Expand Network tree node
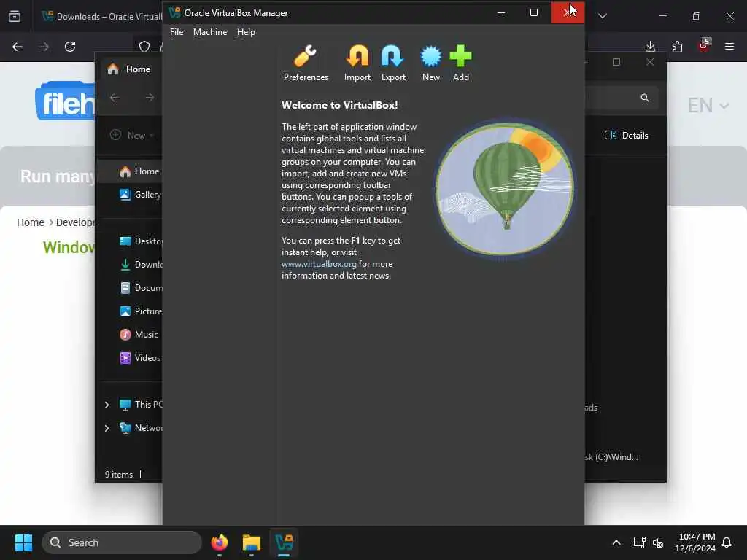Image resolution: width=747 pixels, height=560 pixels. coord(107,428)
